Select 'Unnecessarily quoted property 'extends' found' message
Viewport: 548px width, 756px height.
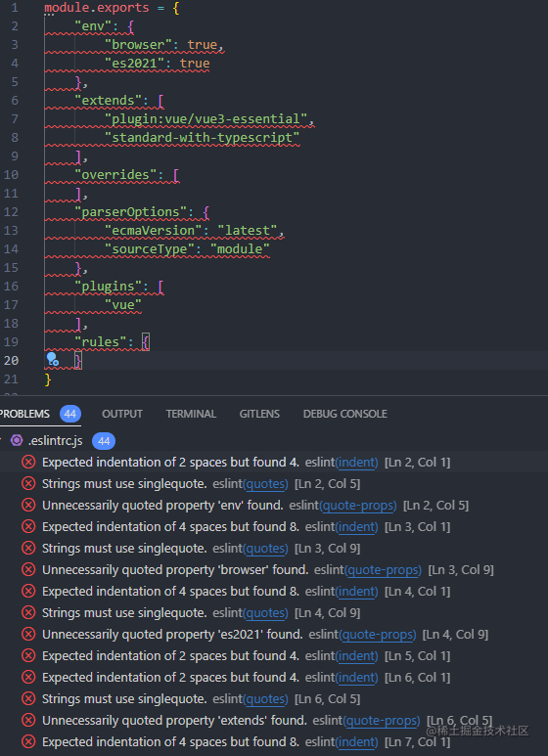174,721
